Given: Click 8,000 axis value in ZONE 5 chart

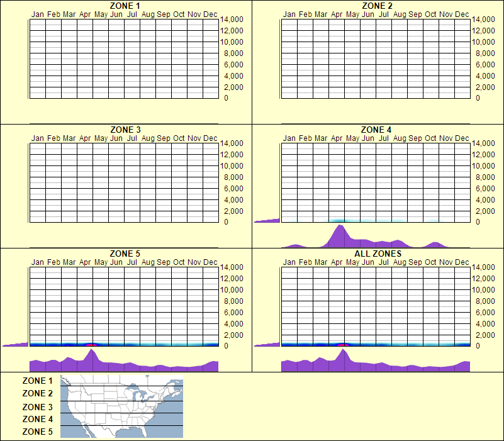Looking at the screenshot, I should point(233,301).
